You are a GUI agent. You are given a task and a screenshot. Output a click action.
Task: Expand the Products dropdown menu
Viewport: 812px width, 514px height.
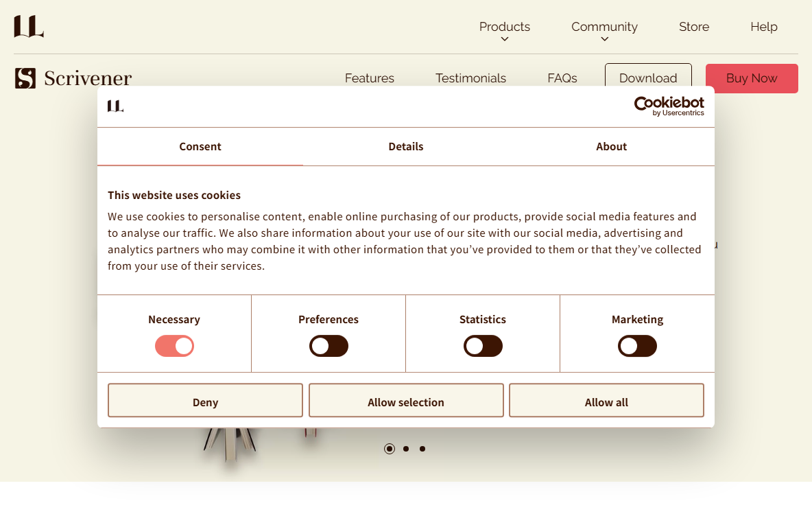pyautogui.click(x=504, y=30)
